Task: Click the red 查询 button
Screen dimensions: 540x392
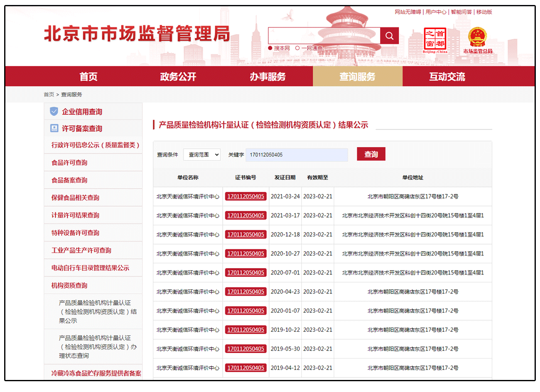Action: [371, 154]
